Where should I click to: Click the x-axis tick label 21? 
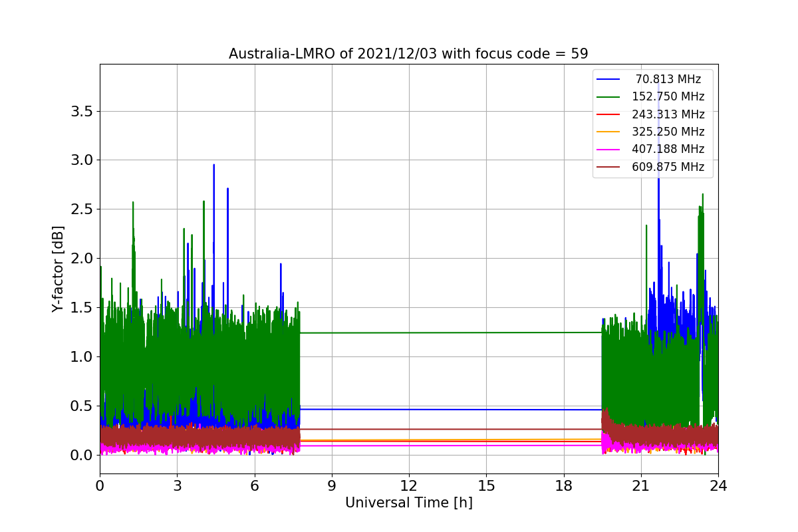[641, 485]
